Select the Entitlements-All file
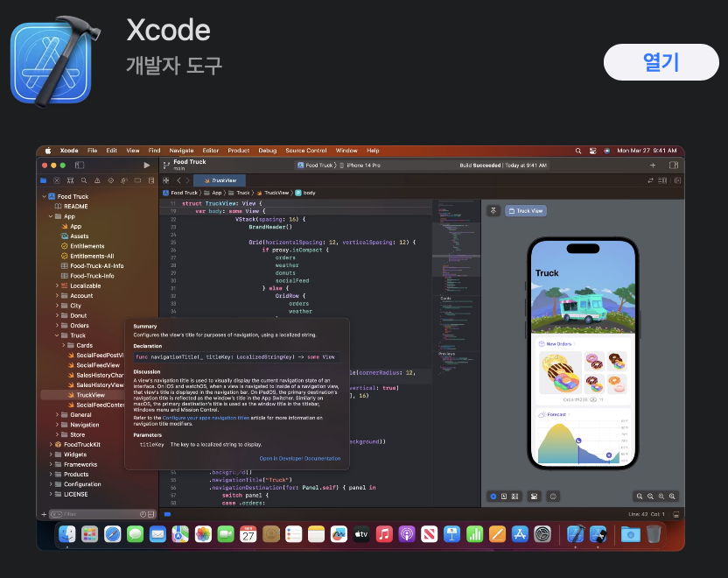Screen dimensions: 728x578 (87, 256)
